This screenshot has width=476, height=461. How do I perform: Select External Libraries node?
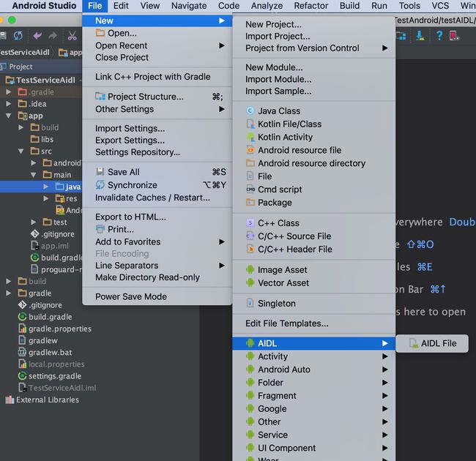click(42, 400)
